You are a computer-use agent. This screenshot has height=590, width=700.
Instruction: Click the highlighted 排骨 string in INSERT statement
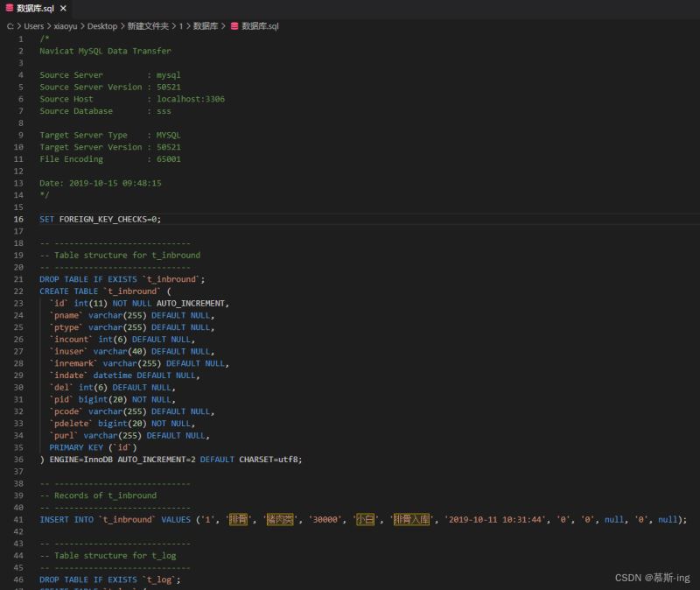[238, 519]
